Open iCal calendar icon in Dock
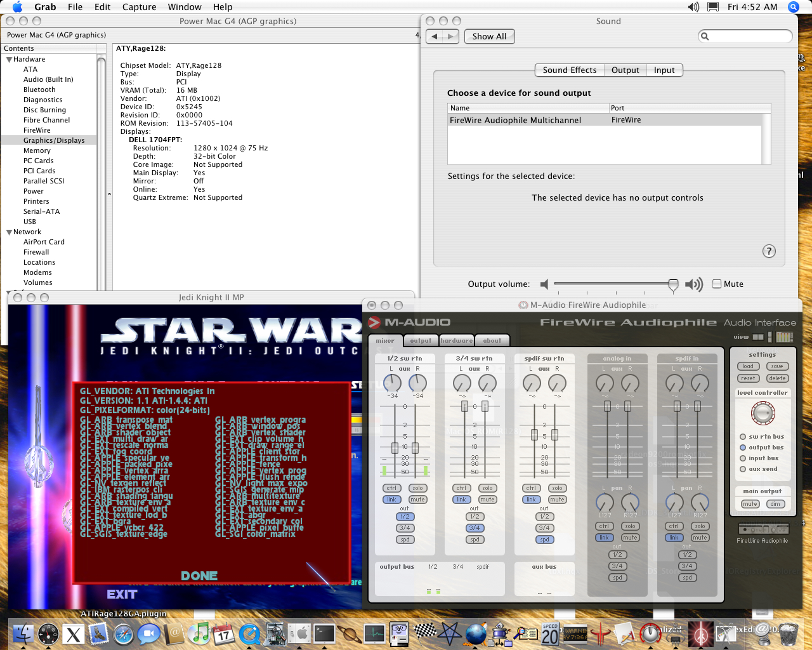Image resolution: width=812 pixels, height=650 pixels. [224, 633]
